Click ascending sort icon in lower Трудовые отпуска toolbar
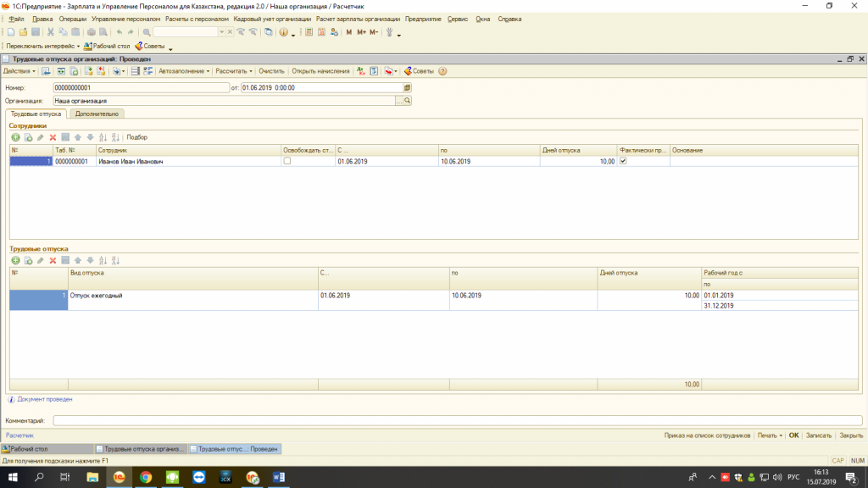Screen dimensions: 868x488 (x=103, y=260)
